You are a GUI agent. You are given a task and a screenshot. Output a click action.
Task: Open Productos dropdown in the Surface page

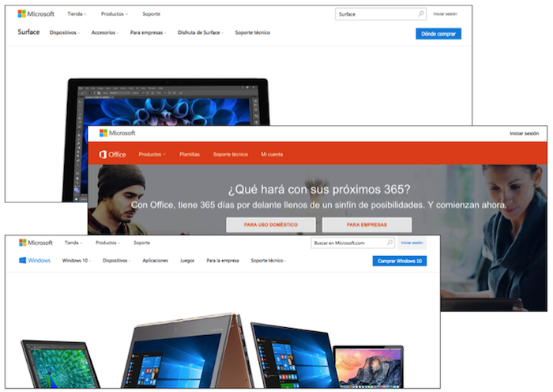click(115, 13)
